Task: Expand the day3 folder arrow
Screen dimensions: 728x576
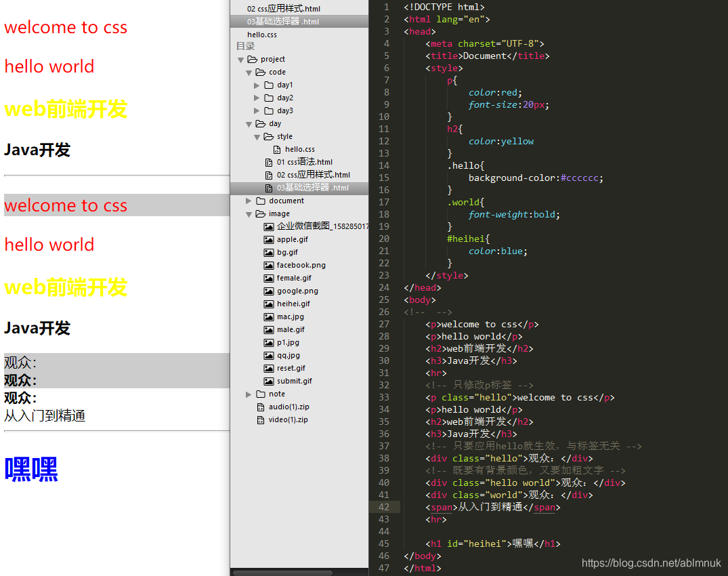Action: [x=257, y=111]
